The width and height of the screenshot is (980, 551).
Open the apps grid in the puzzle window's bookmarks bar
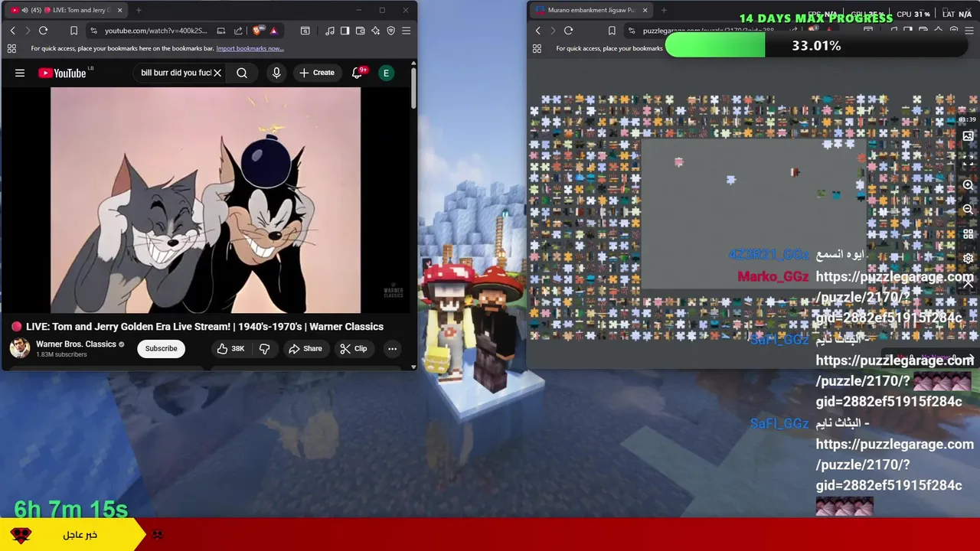tap(537, 48)
